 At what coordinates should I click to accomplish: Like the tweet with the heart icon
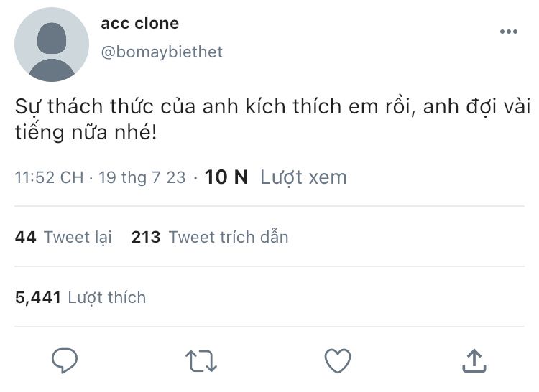click(337, 360)
